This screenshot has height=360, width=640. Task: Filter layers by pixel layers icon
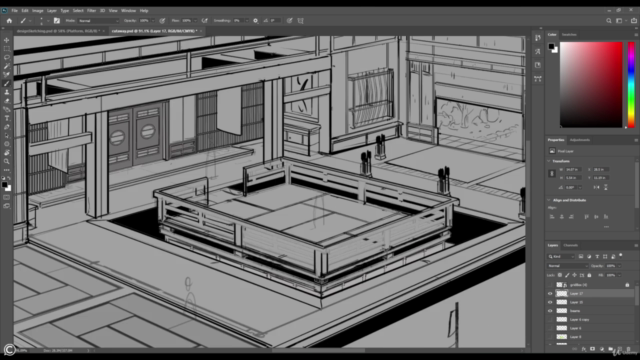point(581,256)
